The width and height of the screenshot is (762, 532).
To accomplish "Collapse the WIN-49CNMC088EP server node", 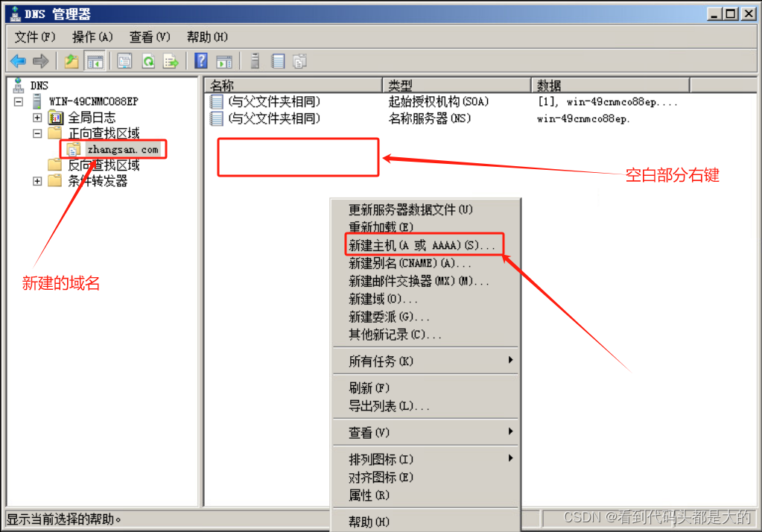I will (x=16, y=101).
